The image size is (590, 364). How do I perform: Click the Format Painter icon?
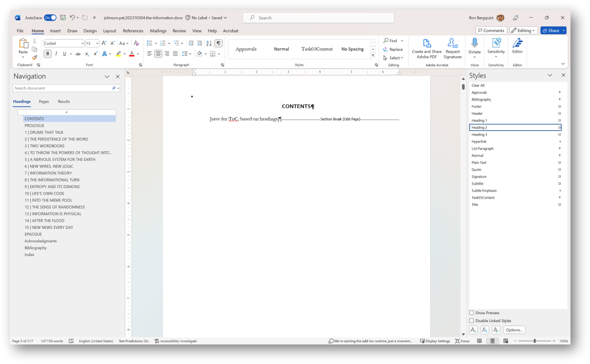point(34,58)
